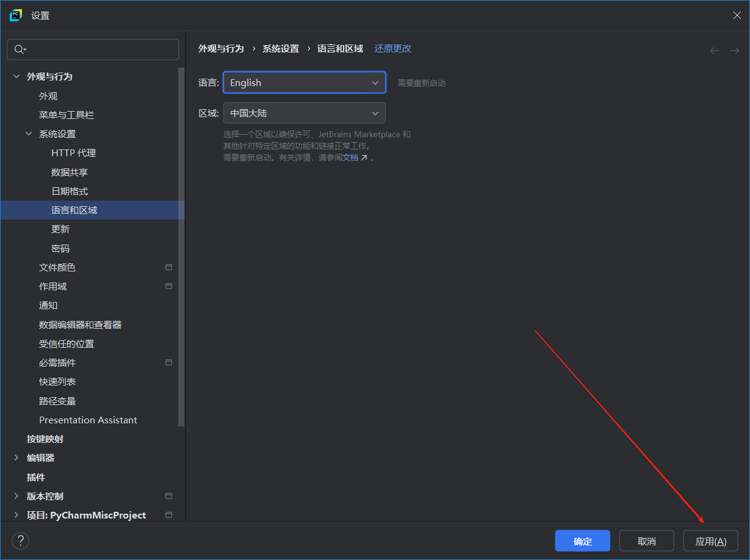Select 快速列表 settings page
The height and width of the screenshot is (560, 750).
(x=57, y=381)
